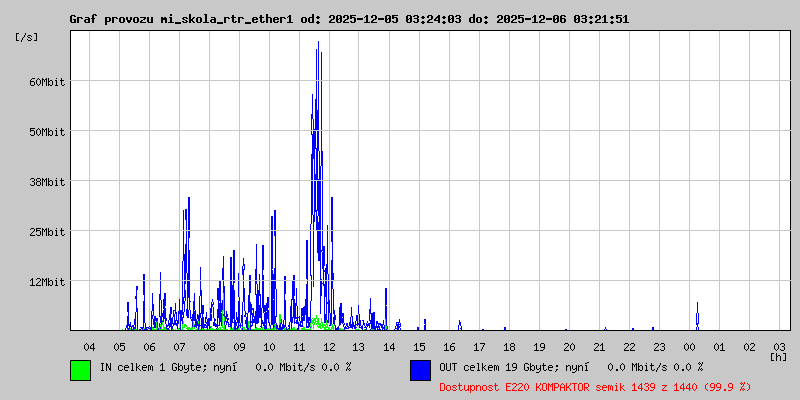Viewport: 800px width, 400px height.
Task: Click the green IN legend swatch
Action: click(80, 370)
